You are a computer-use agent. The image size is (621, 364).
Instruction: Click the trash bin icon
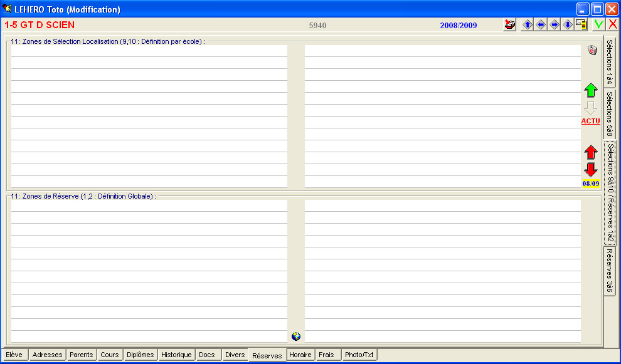(592, 50)
